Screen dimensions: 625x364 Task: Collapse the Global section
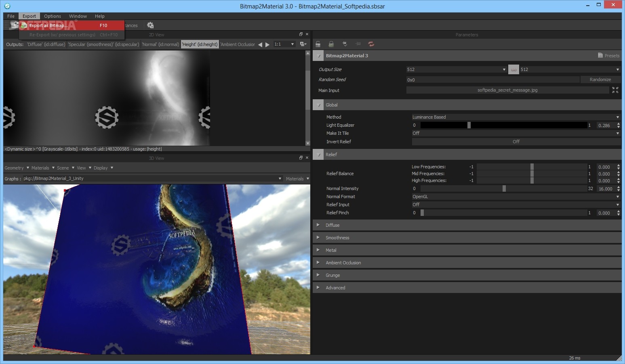pyautogui.click(x=318, y=105)
